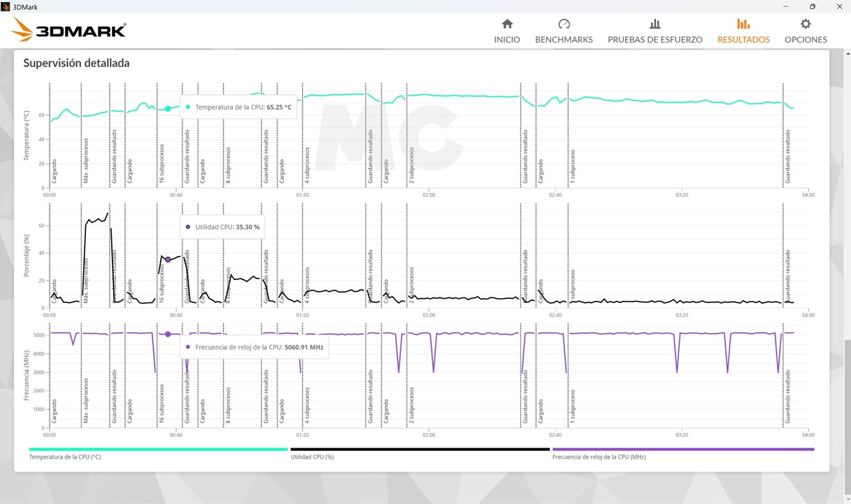Minimize the 3DMark window
Screen dimensions: 851x504
[785, 6]
